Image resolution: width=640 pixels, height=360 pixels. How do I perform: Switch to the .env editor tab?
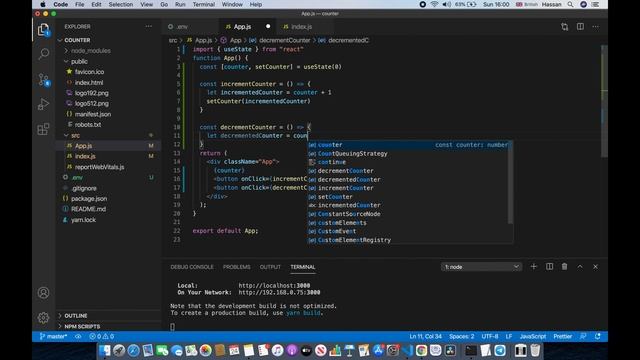coord(182,27)
